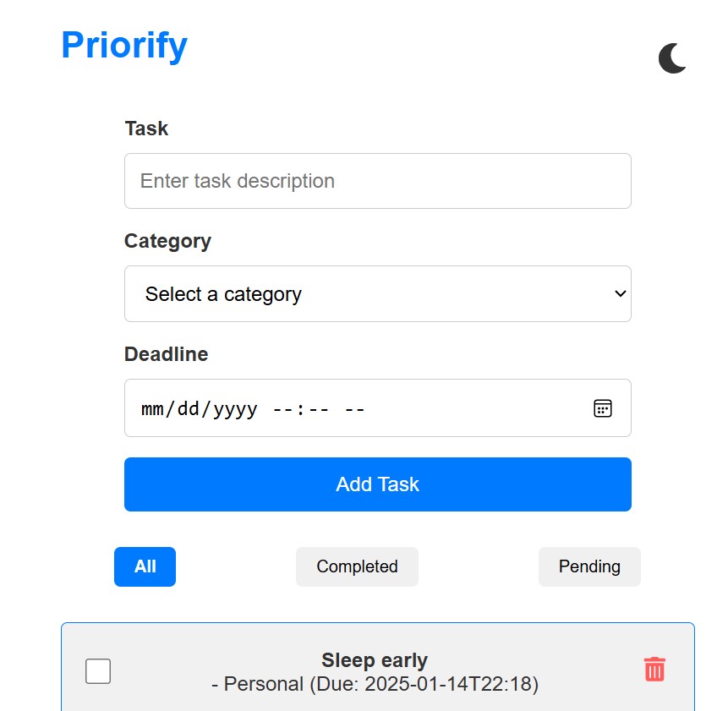Select the AM/PM segment of the deadline
The image size is (728, 711).
[354, 409]
